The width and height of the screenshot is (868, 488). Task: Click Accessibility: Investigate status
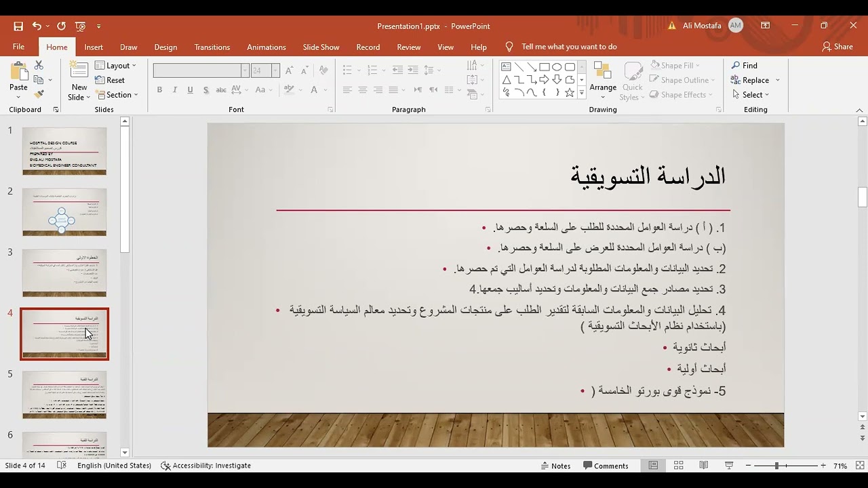(x=206, y=466)
